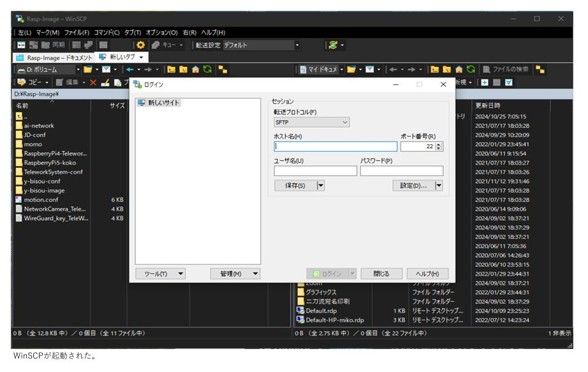Focus the user name (ユーザ名) field
The width and height of the screenshot is (588, 372).
click(316, 171)
